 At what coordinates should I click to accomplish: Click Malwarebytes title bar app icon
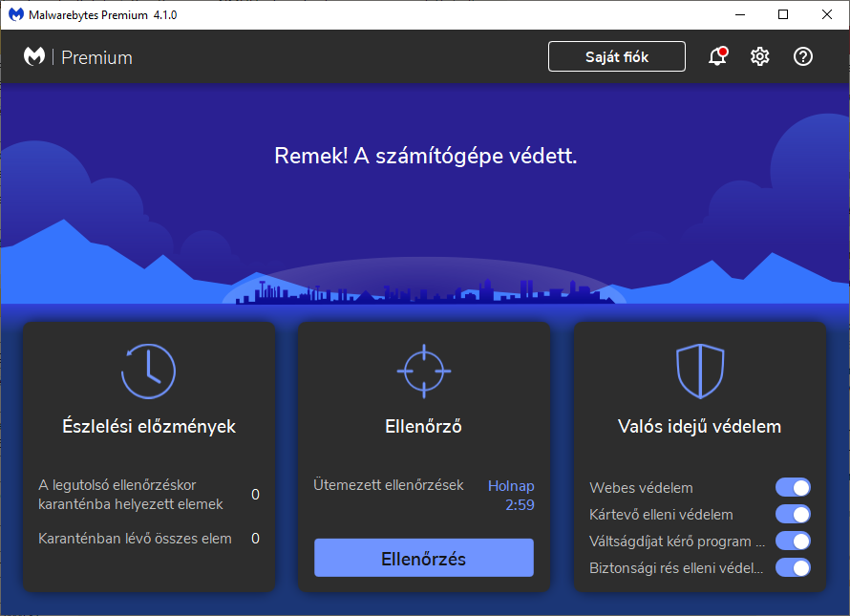[x=15, y=14]
